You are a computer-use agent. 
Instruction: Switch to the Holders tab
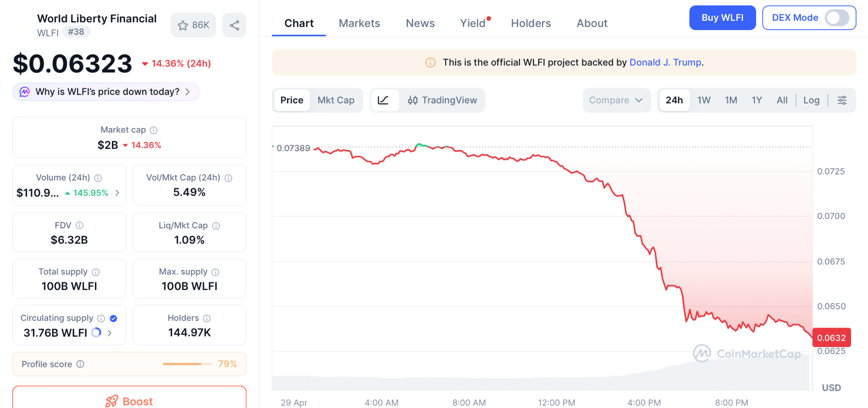(531, 23)
